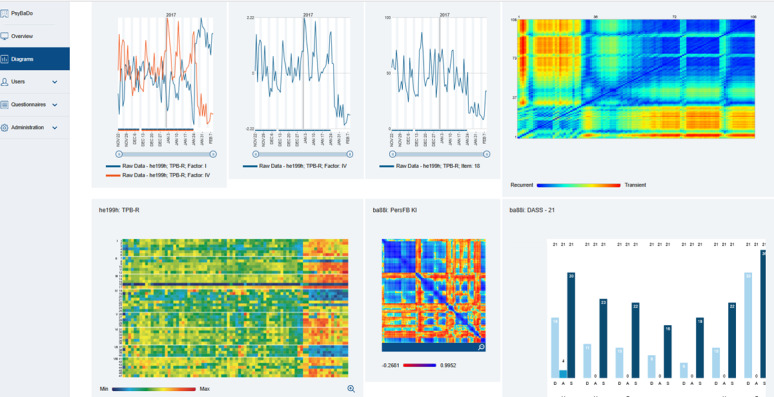774x397 pixels.
Task: Click the Min–Max color scale bar
Action: click(154, 389)
